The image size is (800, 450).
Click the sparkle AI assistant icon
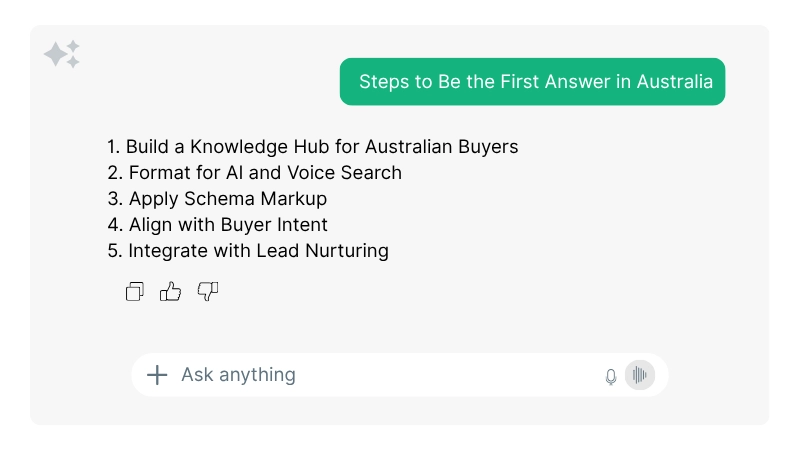pos(62,54)
